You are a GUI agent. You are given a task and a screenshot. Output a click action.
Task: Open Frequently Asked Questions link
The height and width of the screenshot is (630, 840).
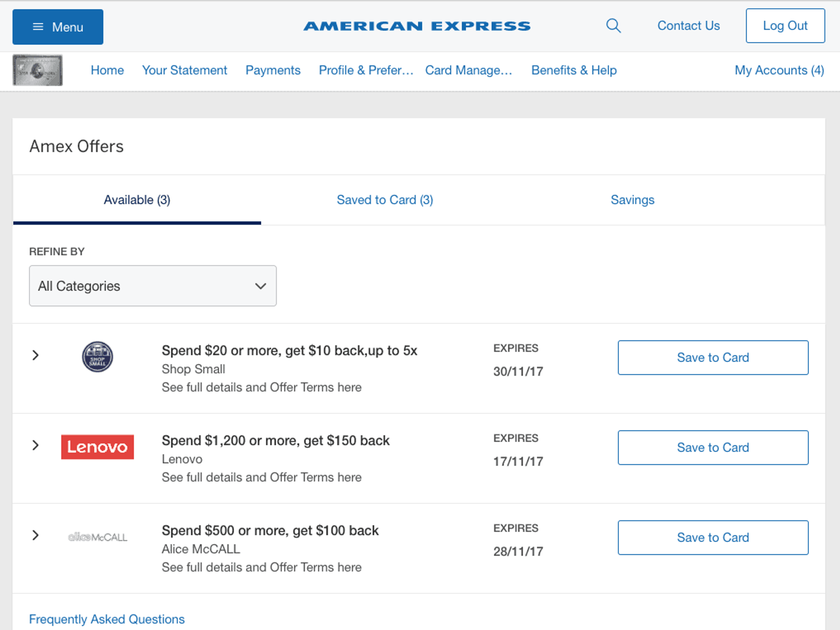coord(107,619)
